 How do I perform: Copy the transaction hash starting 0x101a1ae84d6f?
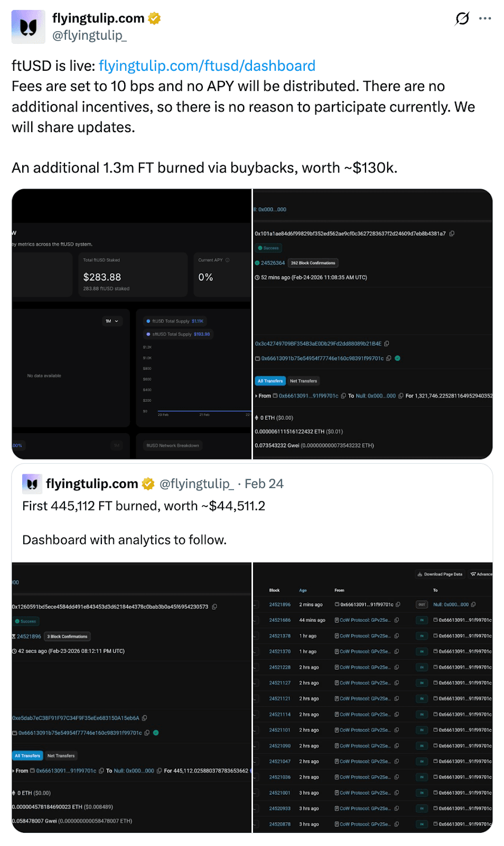[452, 233]
